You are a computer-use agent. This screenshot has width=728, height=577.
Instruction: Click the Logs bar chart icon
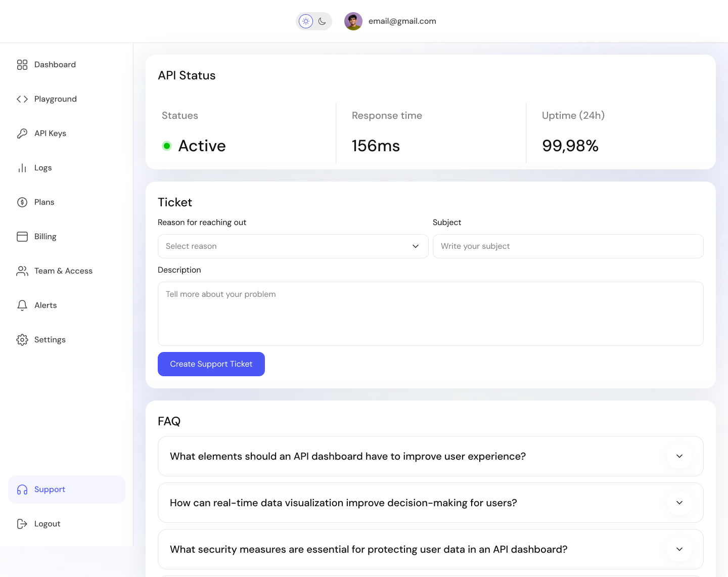click(x=22, y=168)
